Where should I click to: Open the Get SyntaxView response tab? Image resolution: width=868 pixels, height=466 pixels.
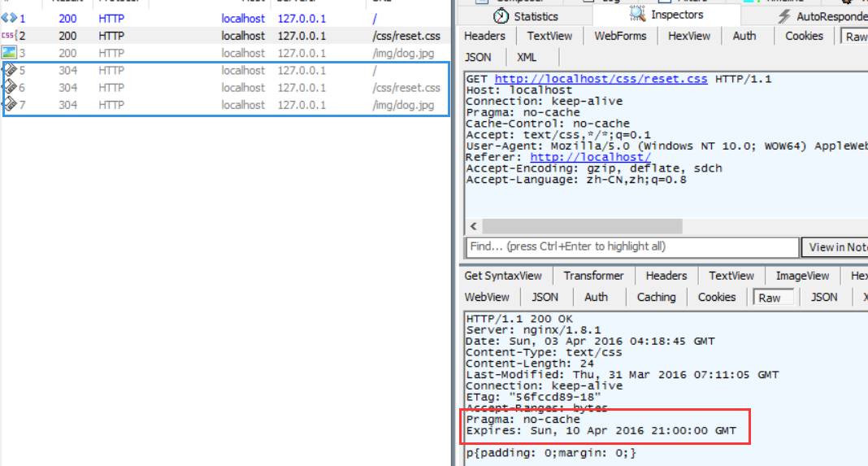(502, 276)
